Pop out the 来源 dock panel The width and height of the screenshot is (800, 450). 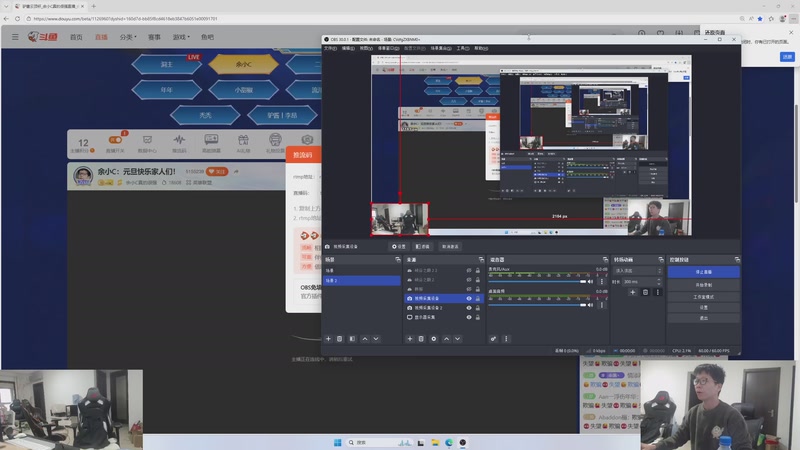coord(481,260)
